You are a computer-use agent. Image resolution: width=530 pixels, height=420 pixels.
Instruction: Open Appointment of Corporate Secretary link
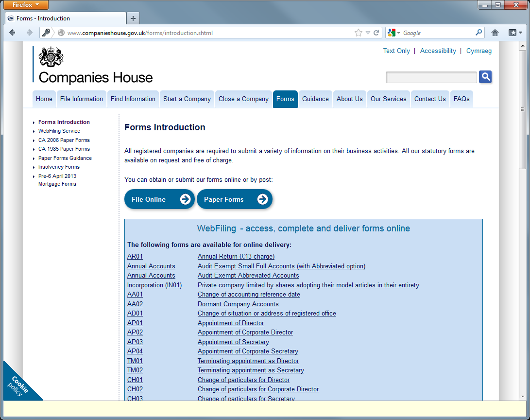pyautogui.click(x=248, y=351)
